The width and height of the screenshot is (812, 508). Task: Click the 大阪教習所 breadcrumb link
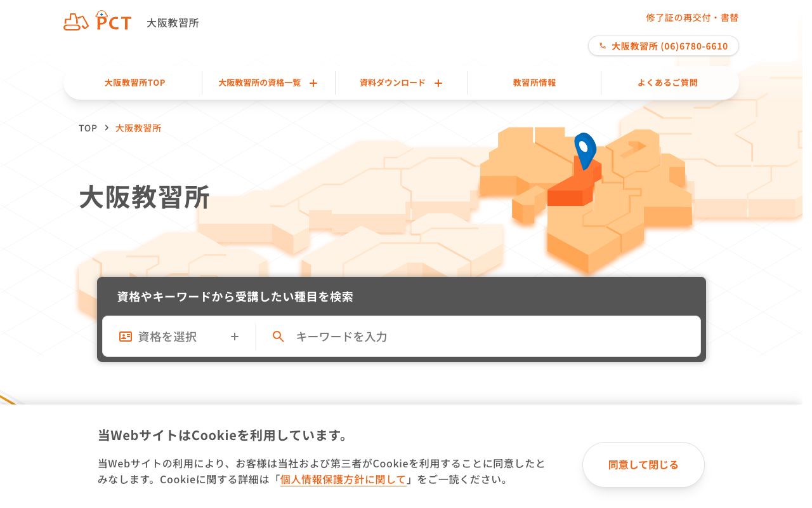tap(138, 128)
